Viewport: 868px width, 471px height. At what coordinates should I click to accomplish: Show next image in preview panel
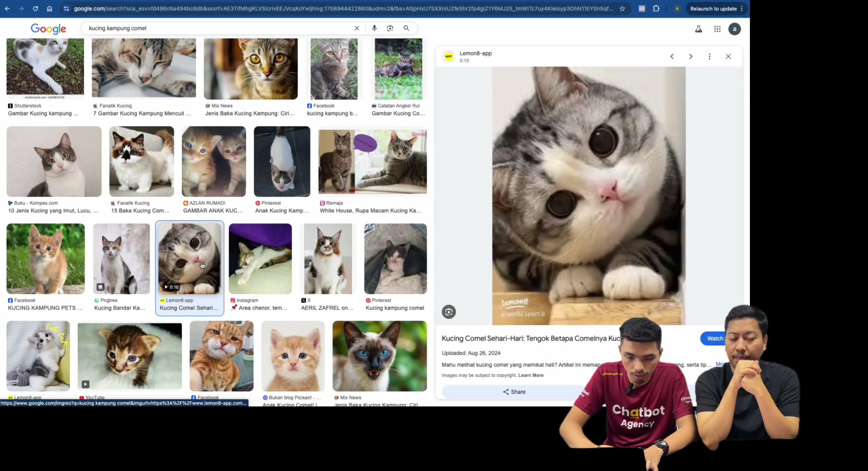tap(691, 56)
